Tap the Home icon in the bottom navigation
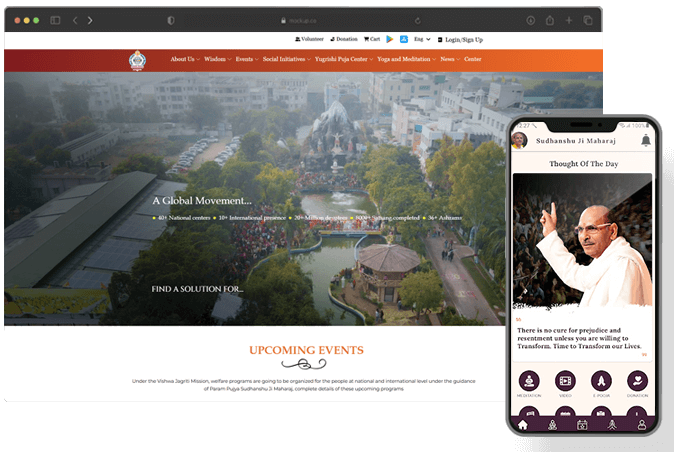 coord(522,425)
